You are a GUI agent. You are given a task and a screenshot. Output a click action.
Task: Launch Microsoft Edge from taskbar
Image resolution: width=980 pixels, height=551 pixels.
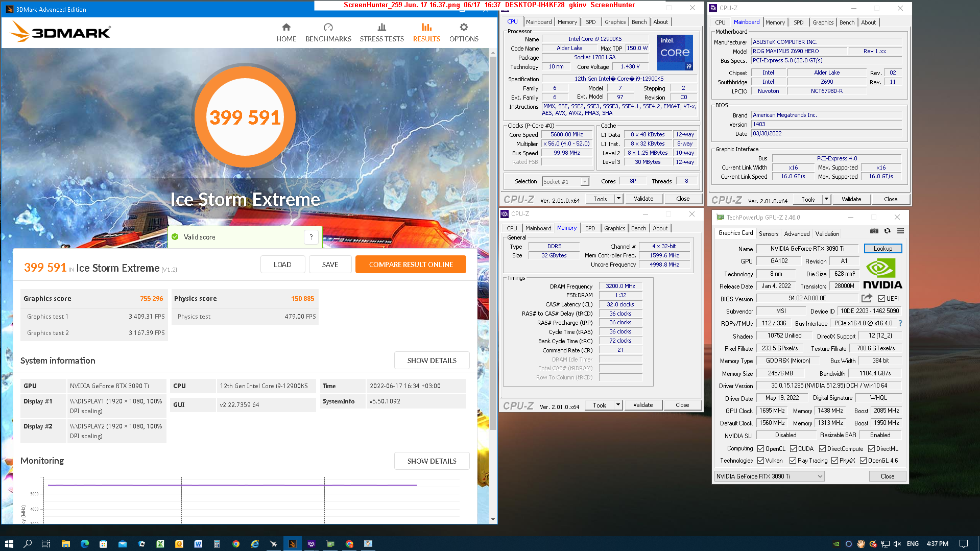tap(84, 543)
